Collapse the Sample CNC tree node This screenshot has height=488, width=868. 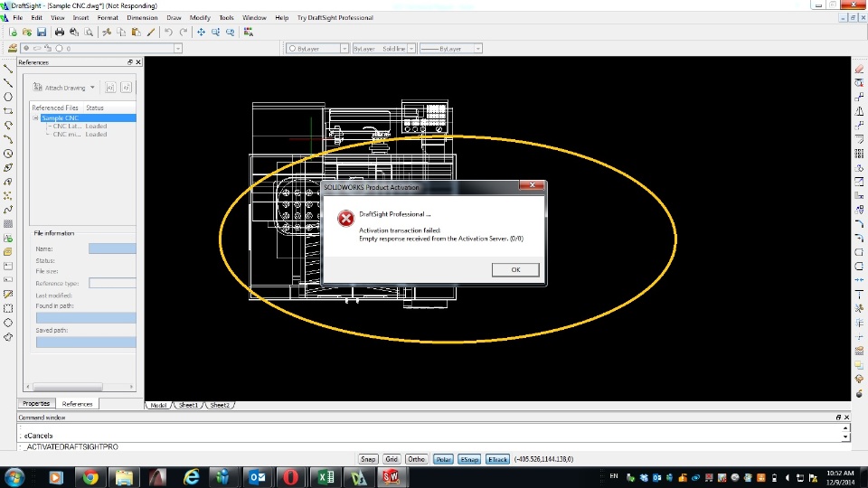[35, 117]
